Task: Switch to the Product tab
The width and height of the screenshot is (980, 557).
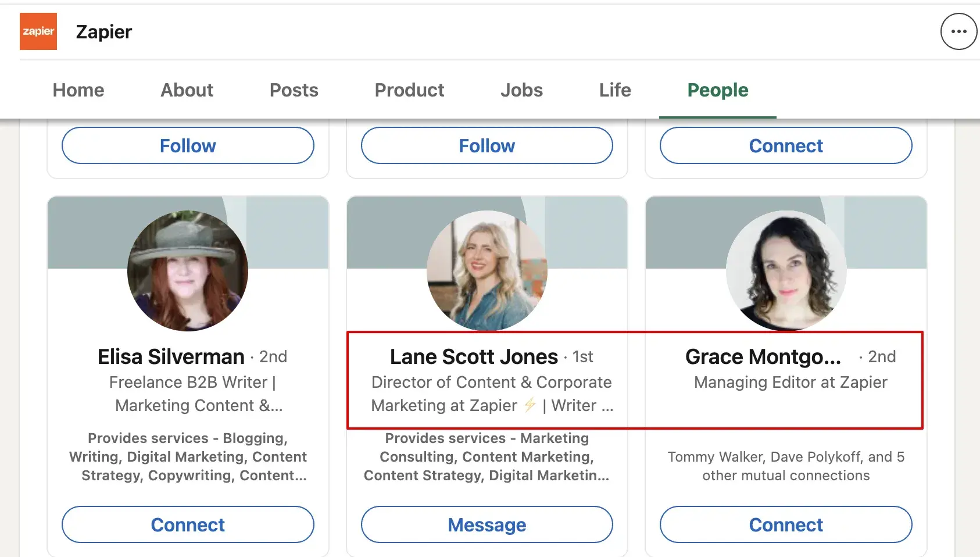Action: (x=409, y=90)
